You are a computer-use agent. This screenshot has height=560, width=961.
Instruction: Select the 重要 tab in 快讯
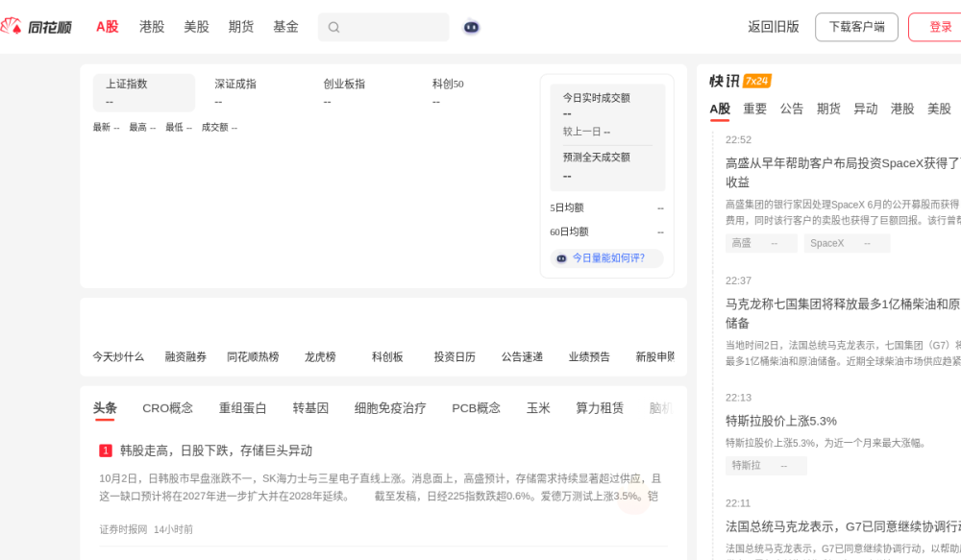pyautogui.click(x=755, y=110)
